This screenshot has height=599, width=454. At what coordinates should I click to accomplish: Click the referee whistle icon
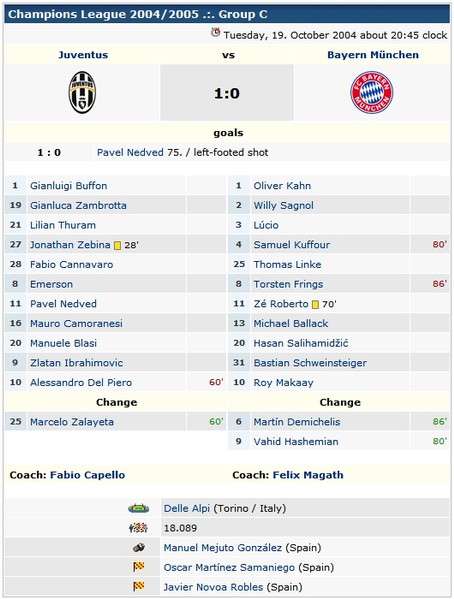point(138,548)
